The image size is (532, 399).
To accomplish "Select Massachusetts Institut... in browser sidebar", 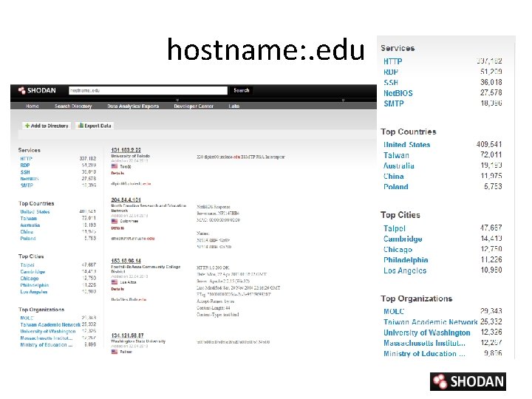I will [46, 338].
